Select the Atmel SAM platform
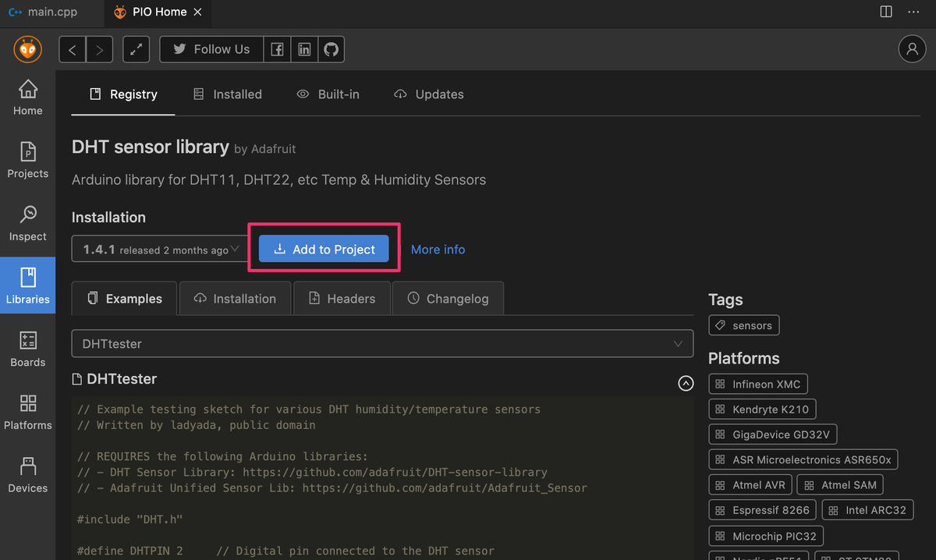 [x=841, y=485]
